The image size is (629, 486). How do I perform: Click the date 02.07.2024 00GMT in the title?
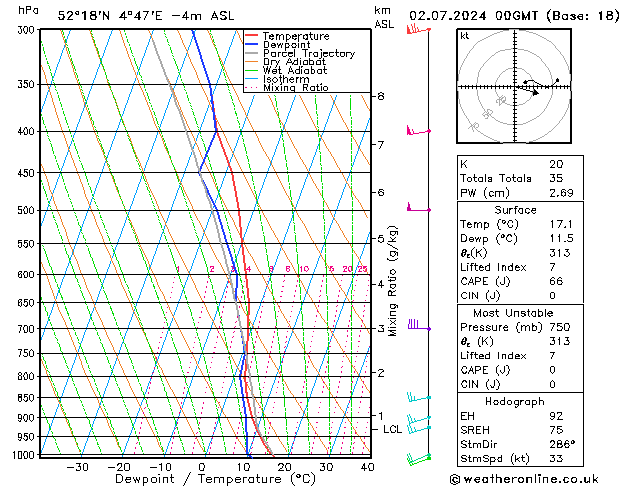[473, 16]
